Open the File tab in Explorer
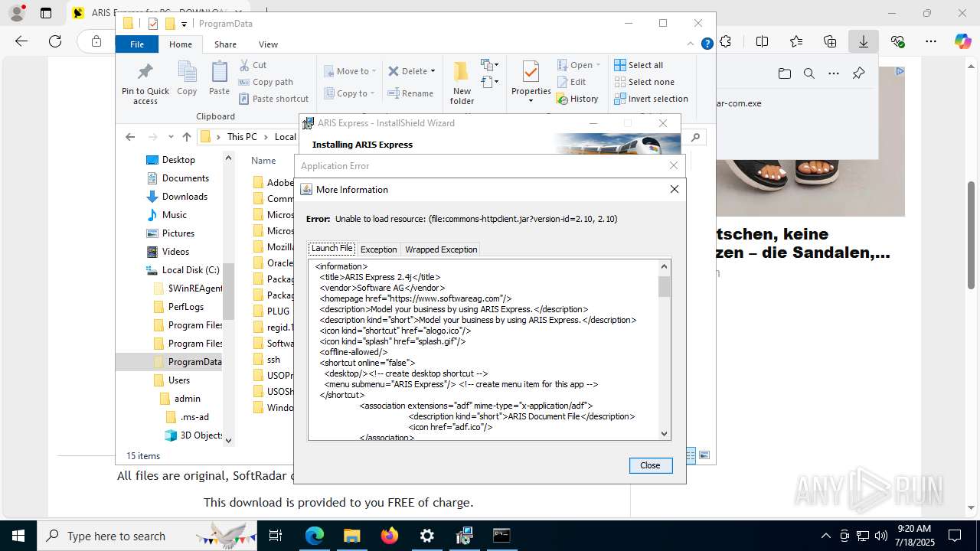The image size is (980, 551). 137,44
